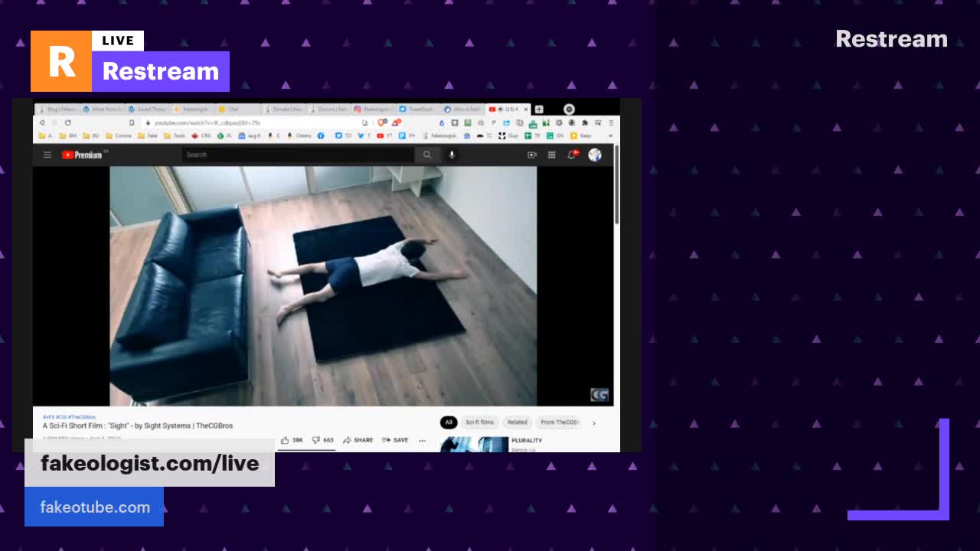Run search with the magnifier button
980x551 pixels.
pos(427,155)
